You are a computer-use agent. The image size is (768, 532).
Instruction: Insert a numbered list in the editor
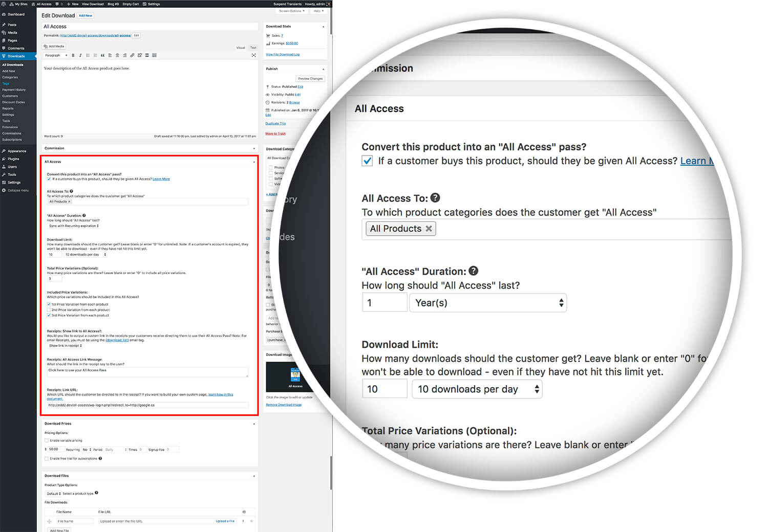[95, 55]
